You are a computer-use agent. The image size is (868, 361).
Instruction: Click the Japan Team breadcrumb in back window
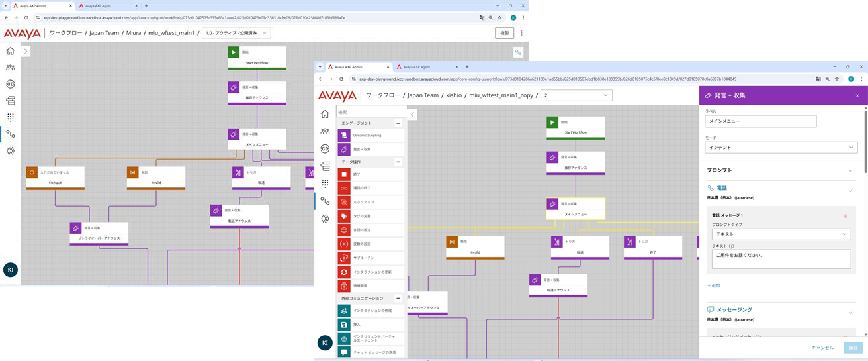point(104,33)
